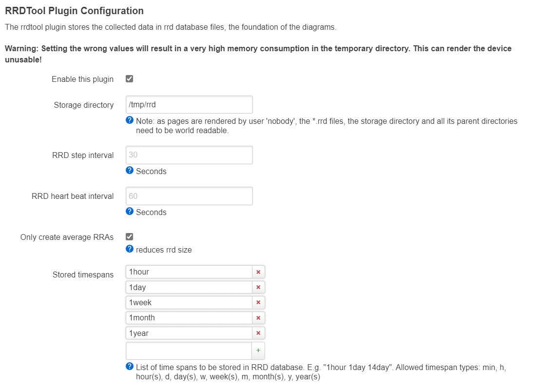Remove the 1month timespan entry

click(258, 318)
